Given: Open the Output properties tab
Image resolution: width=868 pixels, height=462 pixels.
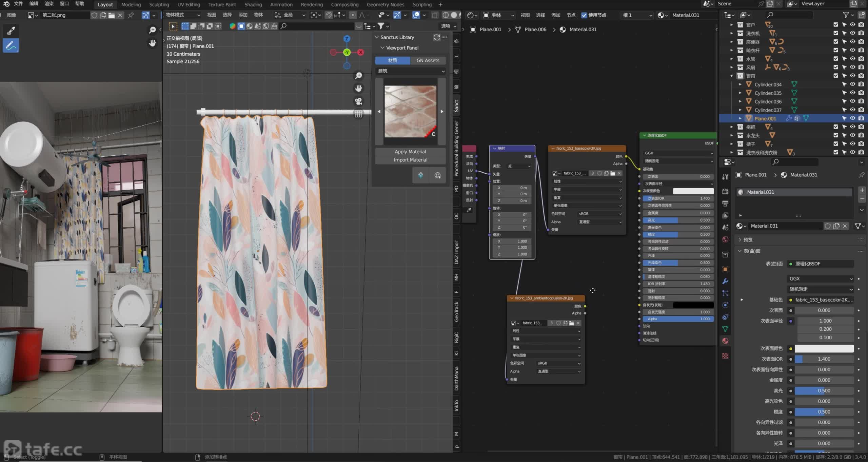Looking at the screenshot, I should click(725, 204).
